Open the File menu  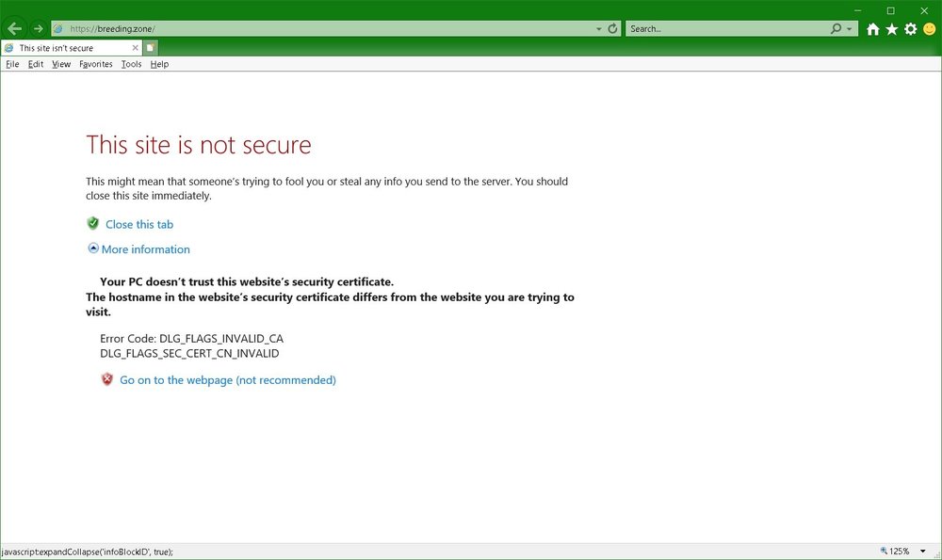pyautogui.click(x=12, y=64)
